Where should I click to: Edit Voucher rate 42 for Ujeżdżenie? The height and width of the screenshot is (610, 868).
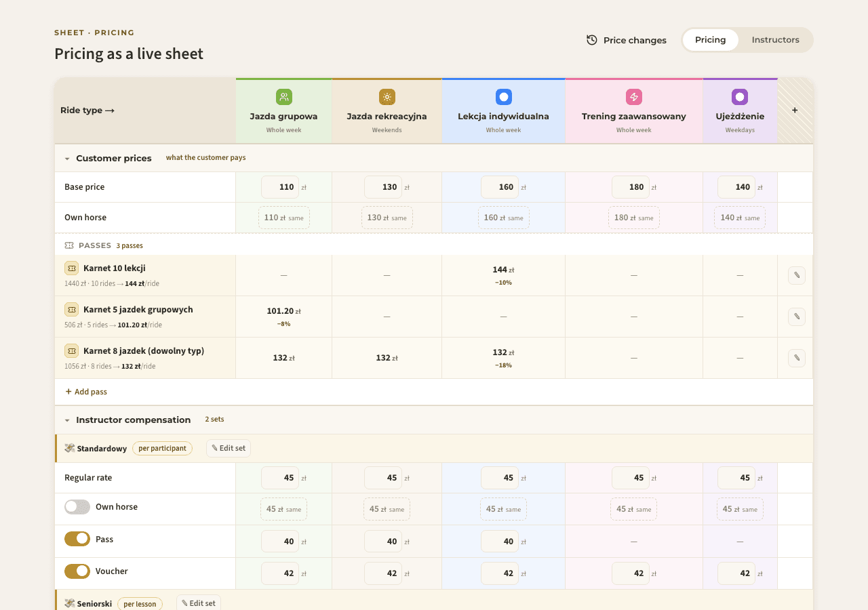click(736, 573)
